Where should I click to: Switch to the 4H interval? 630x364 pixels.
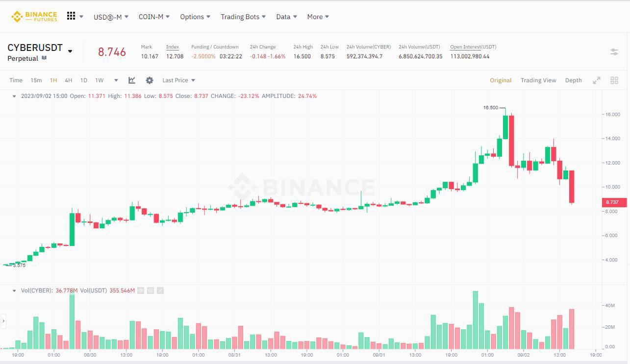[69, 80]
